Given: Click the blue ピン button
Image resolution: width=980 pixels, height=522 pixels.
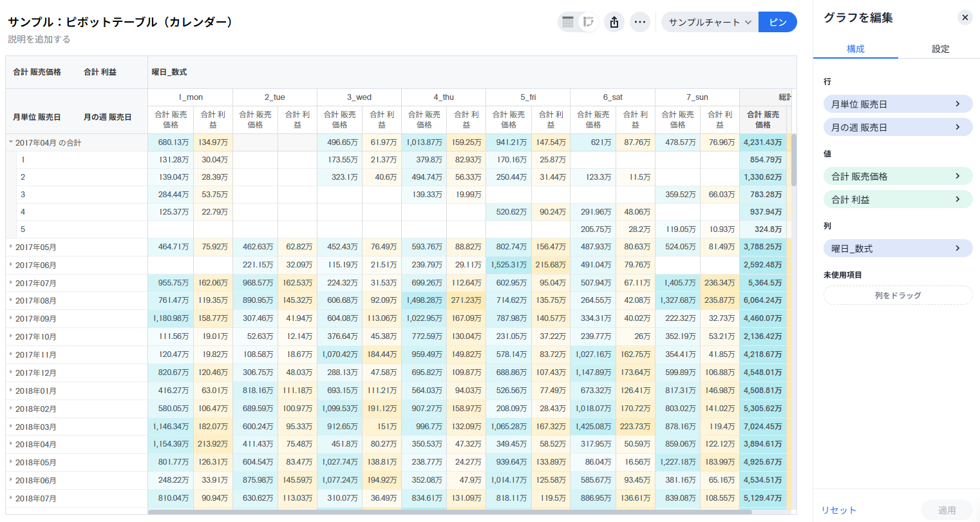Looking at the screenshot, I should pos(777,22).
